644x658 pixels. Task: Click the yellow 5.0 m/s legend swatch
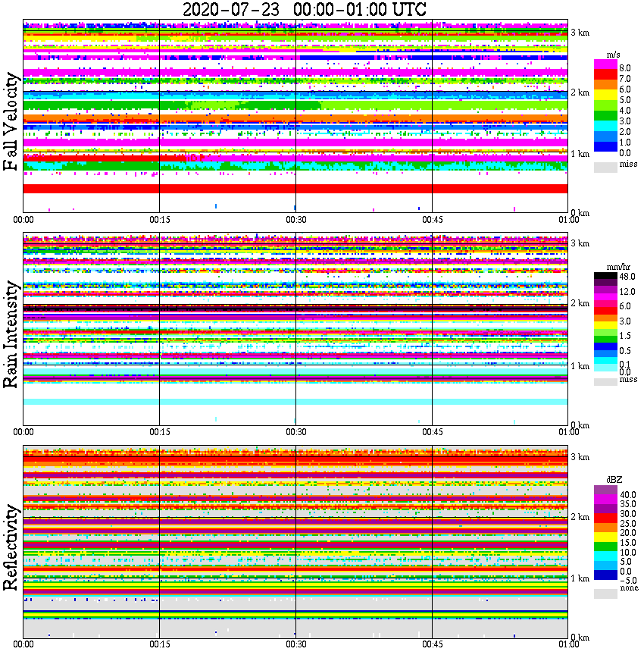click(x=605, y=96)
